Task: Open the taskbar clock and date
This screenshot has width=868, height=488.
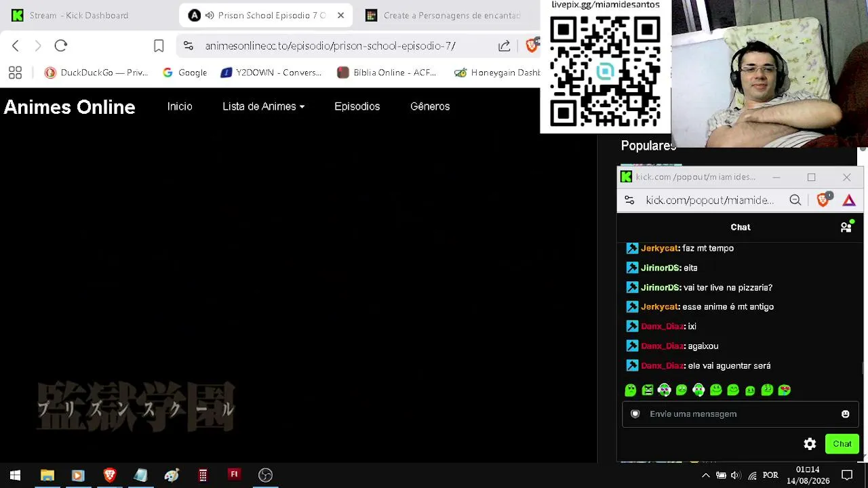Action: coord(808,475)
